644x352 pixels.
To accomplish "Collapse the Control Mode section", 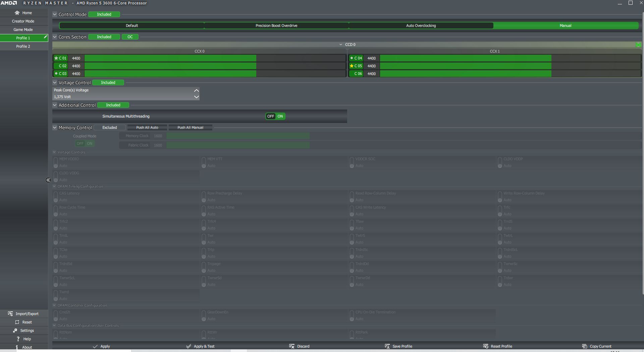I will click(55, 14).
